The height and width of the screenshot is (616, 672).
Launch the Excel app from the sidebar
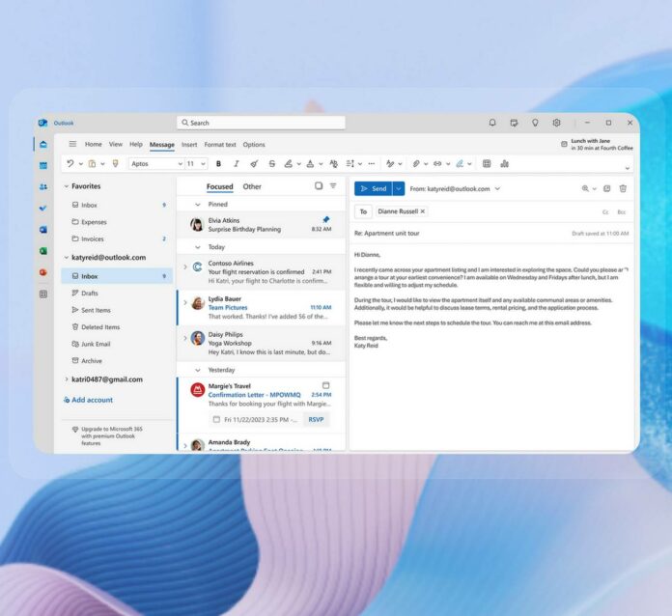[43, 251]
